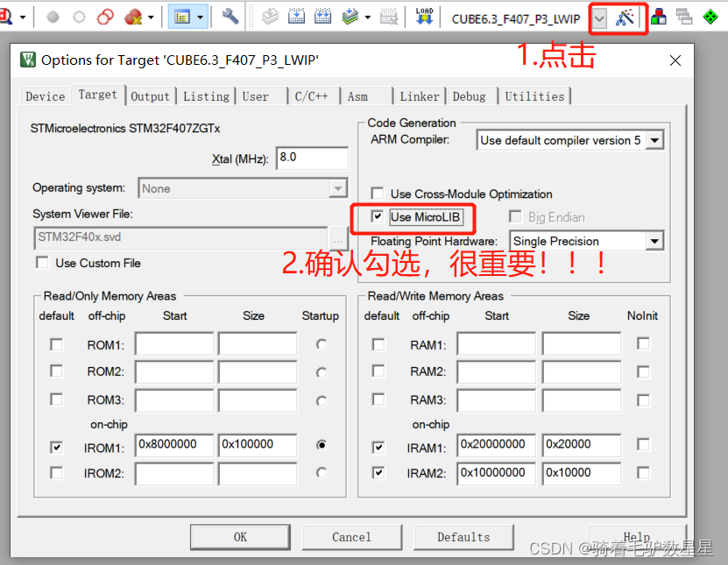Select the ROM1 Startup radio button
Image resolution: width=728 pixels, height=565 pixels.
322,344
